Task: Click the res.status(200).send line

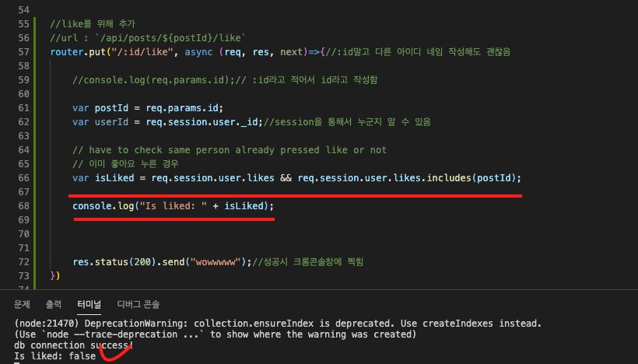Action: [218, 262]
